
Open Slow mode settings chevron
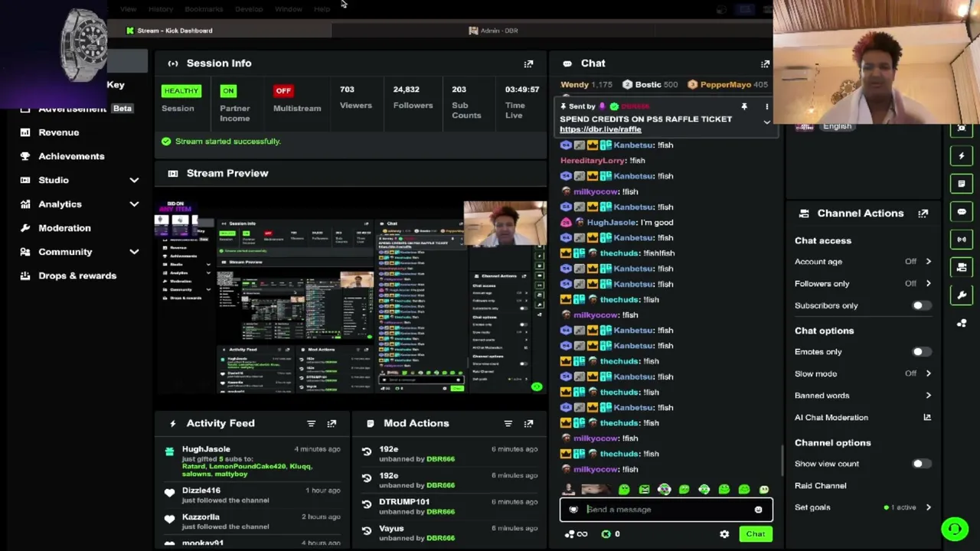928,373
